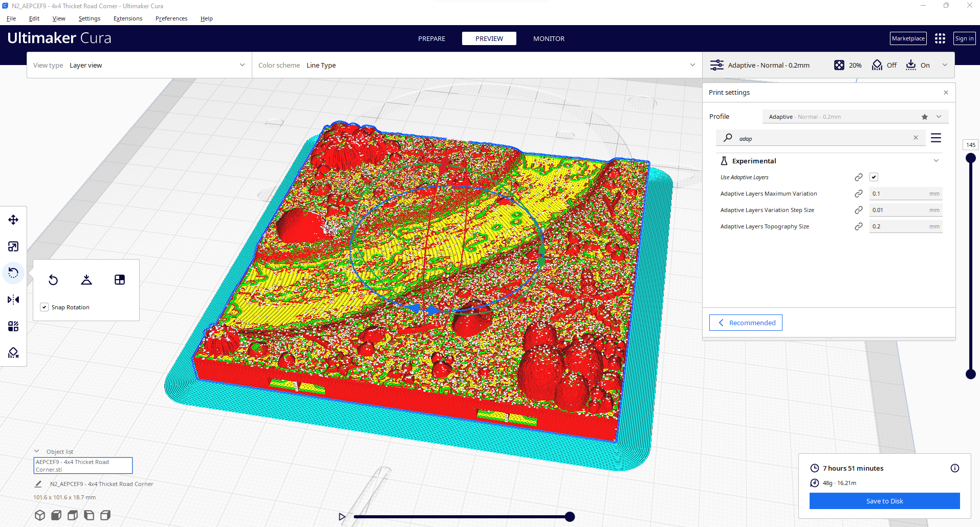Image resolution: width=980 pixels, height=527 pixels.
Task: Open the Color scheme dropdown
Action: coord(477,65)
